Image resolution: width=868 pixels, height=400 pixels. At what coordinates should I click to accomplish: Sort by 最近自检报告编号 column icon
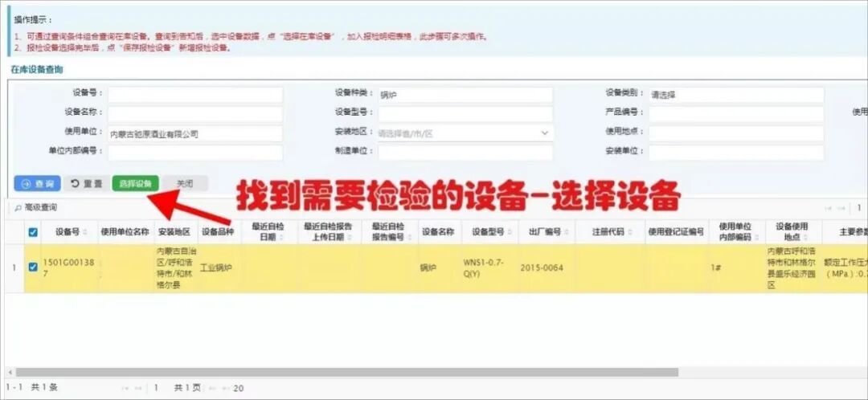408,237
